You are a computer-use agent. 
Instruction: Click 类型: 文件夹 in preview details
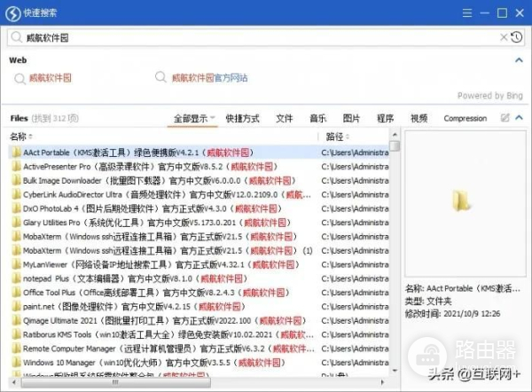428,301
